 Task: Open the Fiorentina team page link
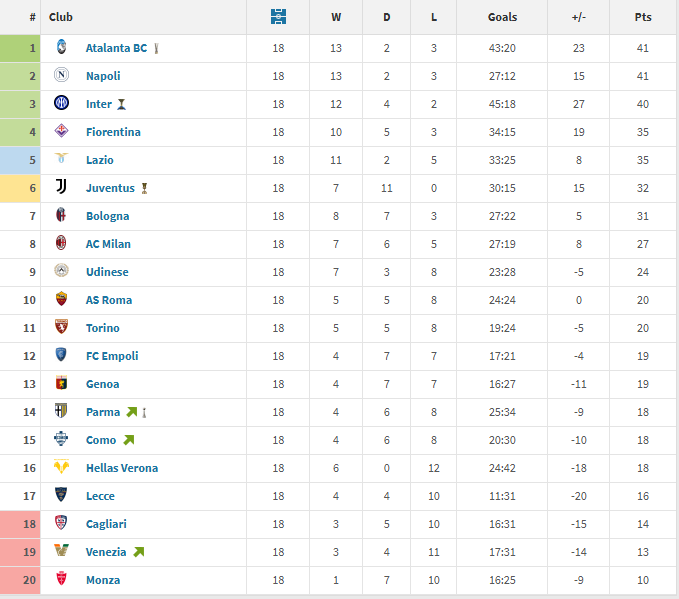click(x=113, y=132)
